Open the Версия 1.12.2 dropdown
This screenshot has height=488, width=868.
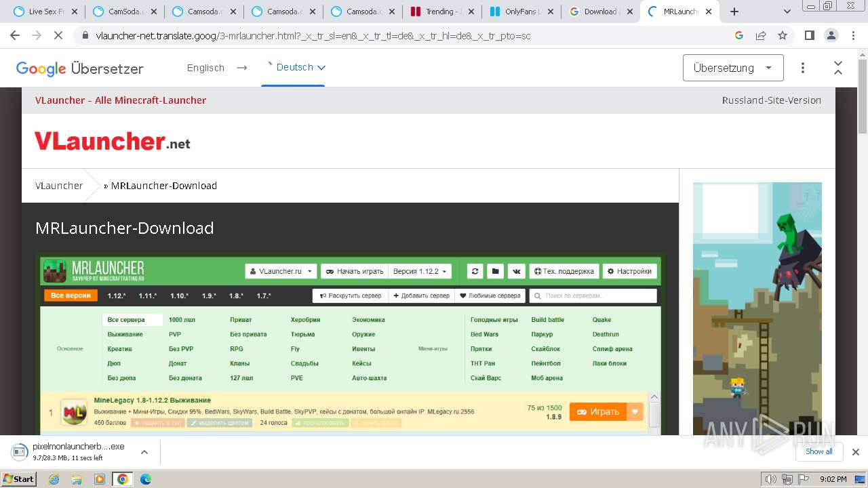point(420,271)
